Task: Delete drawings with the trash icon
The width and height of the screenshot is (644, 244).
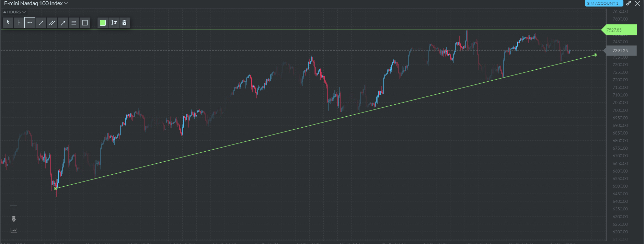Action: coord(125,23)
